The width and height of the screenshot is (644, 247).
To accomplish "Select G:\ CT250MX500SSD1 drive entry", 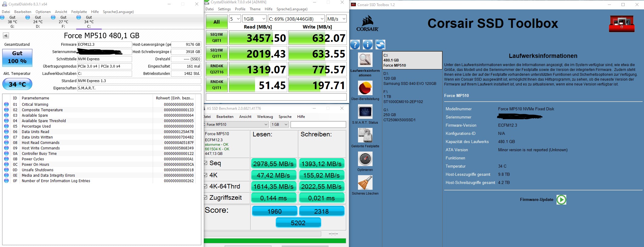I will [x=412, y=115].
